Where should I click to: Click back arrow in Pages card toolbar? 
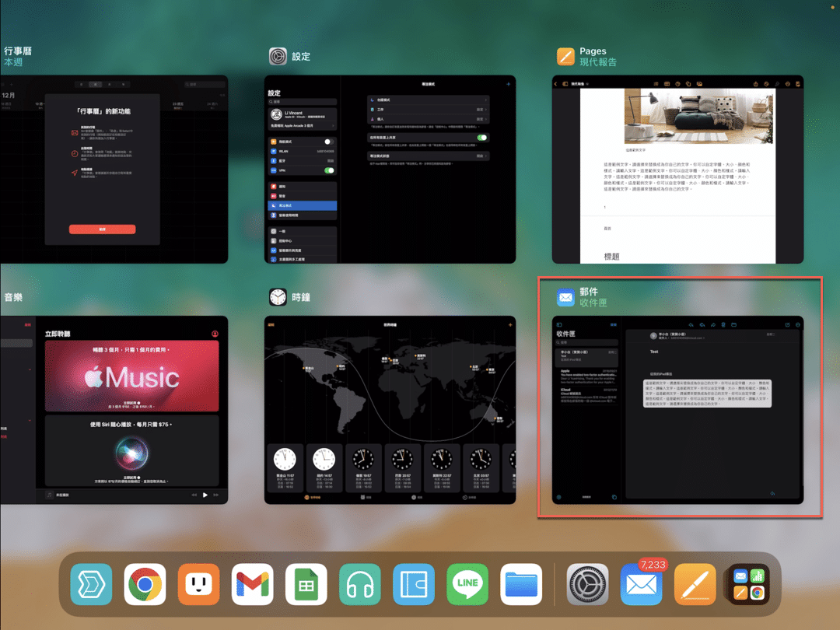555,84
